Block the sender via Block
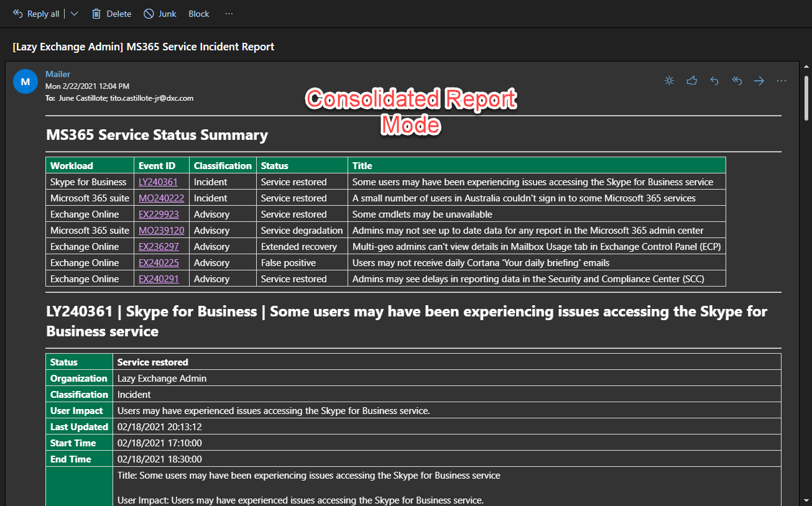Screen dimensions: 812x506 (199, 14)
